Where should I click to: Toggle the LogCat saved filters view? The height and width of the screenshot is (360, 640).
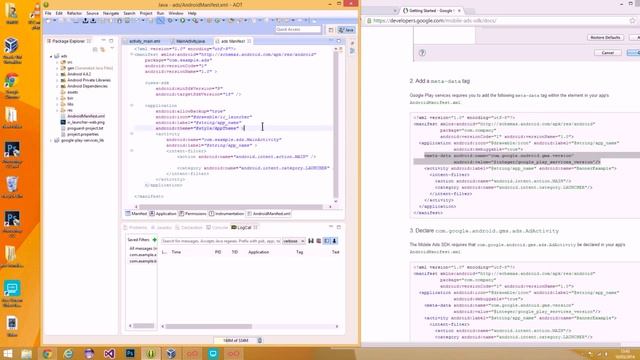coord(327,241)
